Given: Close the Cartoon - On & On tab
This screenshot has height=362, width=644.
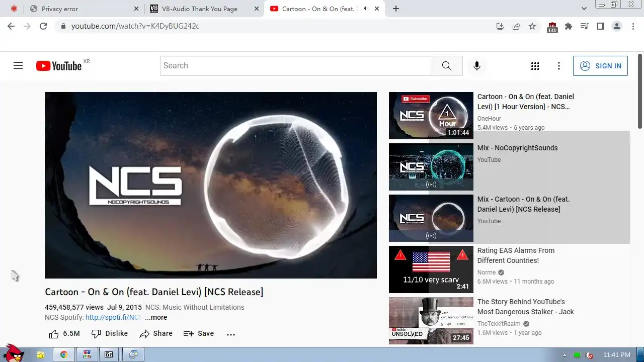Looking at the screenshot, I should pos(377,9).
